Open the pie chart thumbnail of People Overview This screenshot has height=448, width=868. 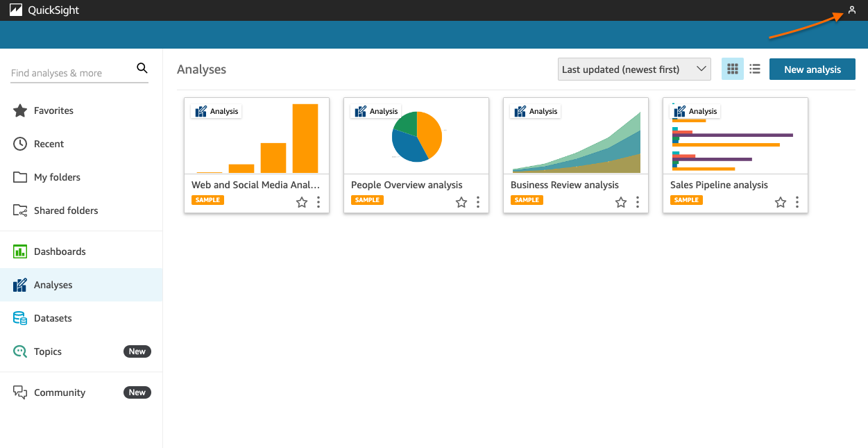[x=416, y=136]
